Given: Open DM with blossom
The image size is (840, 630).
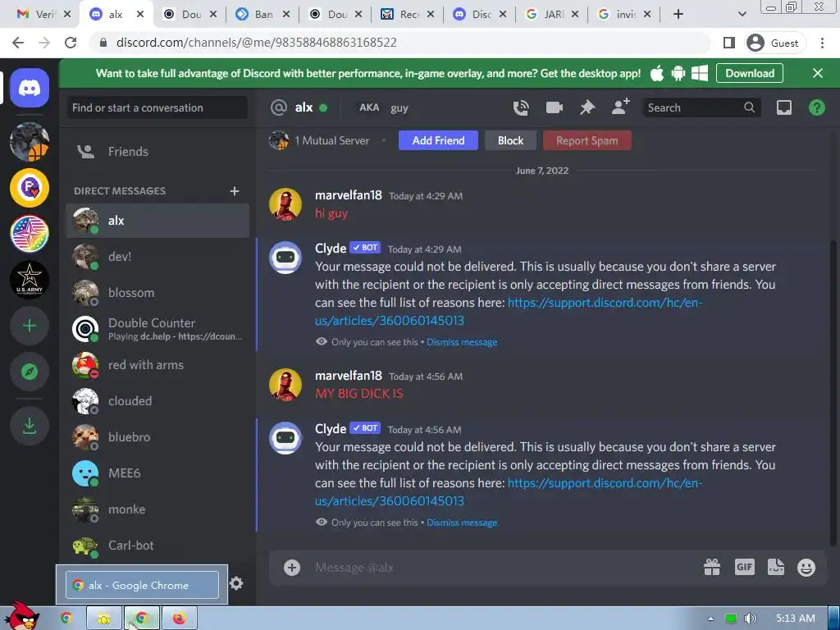Looking at the screenshot, I should coord(157,293).
